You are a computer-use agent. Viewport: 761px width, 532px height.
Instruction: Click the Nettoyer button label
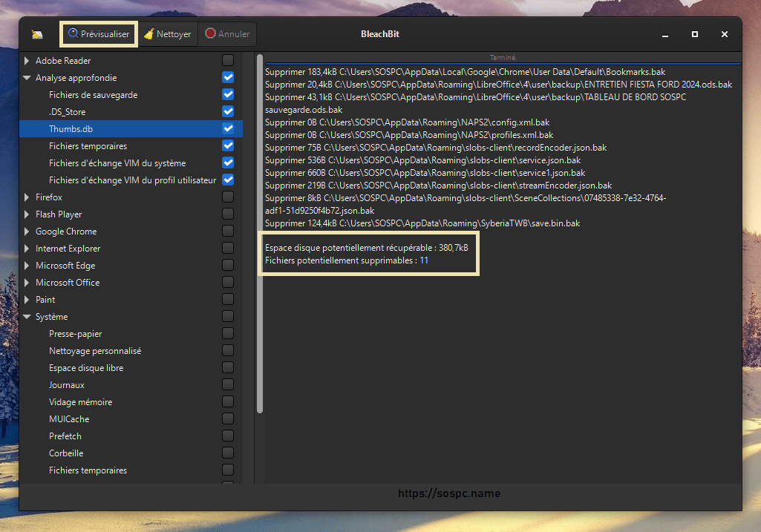[x=174, y=34]
